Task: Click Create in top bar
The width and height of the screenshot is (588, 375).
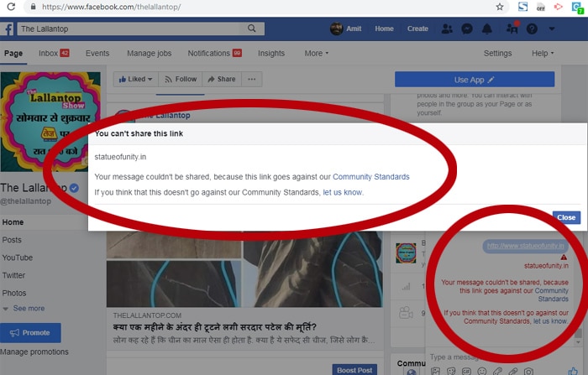Action: 417,29
